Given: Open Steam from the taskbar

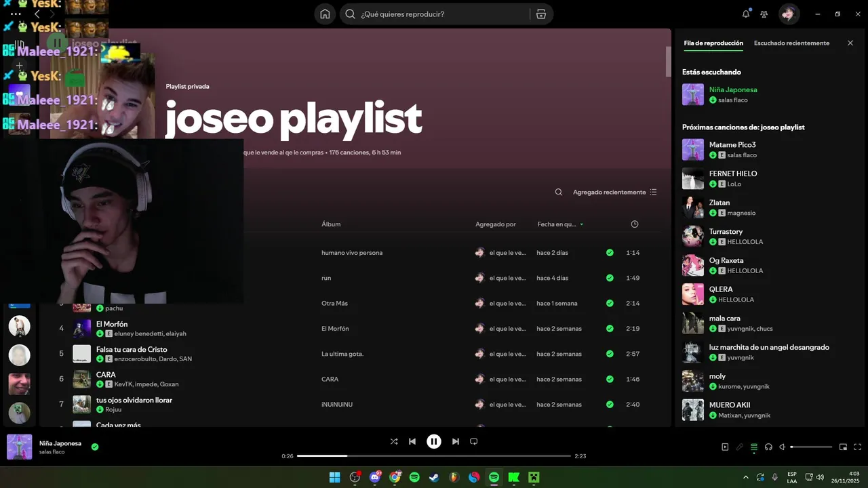Looking at the screenshot, I should [x=434, y=477].
